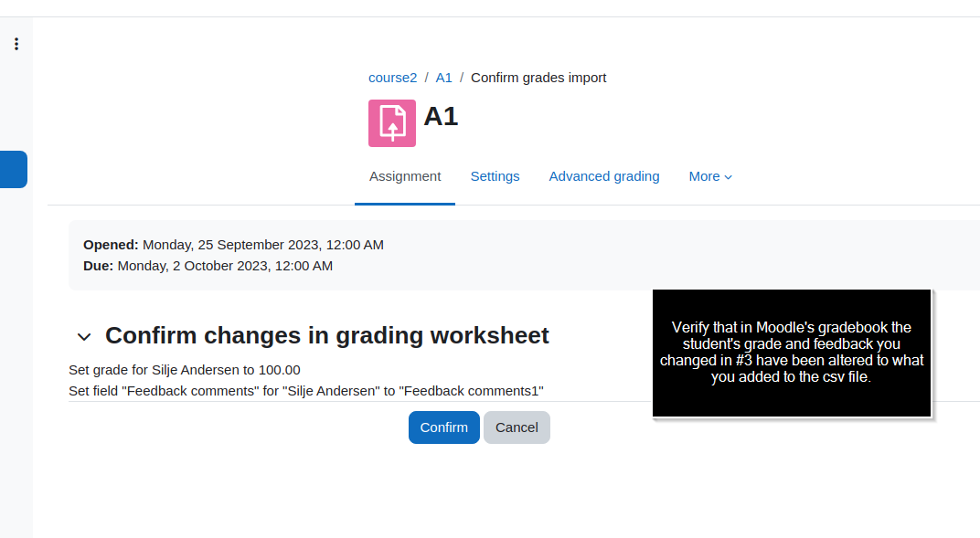Viewport: 980px width, 538px height.
Task: Click the Due date line
Action: [208, 266]
